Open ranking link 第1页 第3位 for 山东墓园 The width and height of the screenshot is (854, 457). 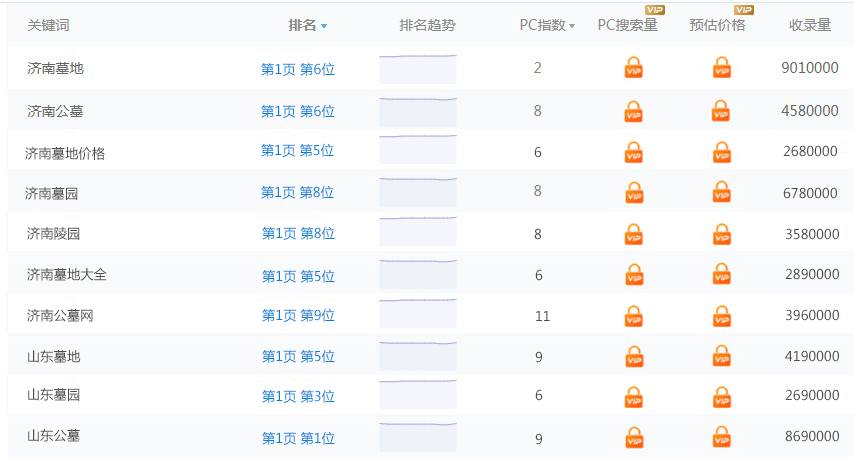click(298, 396)
